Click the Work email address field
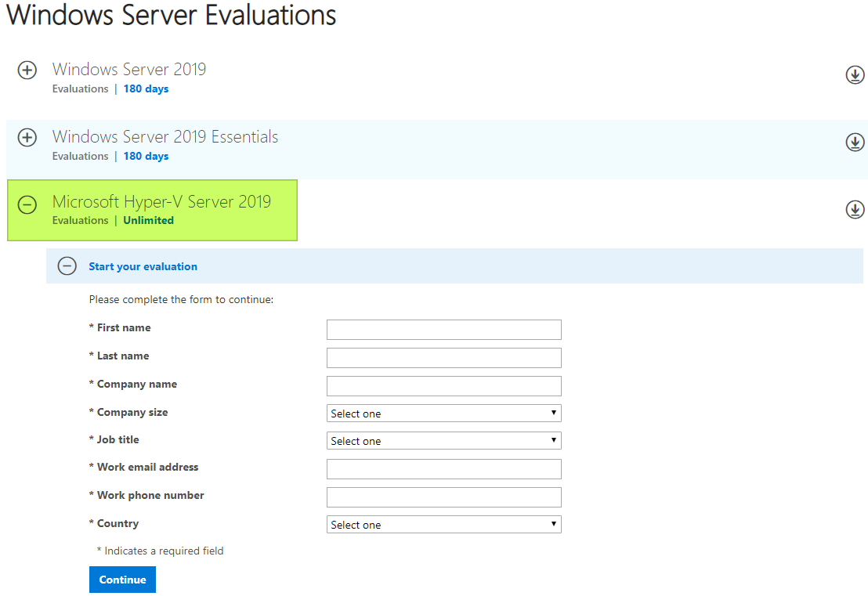This screenshot has width=868, height=596. (x=443, y=468)
